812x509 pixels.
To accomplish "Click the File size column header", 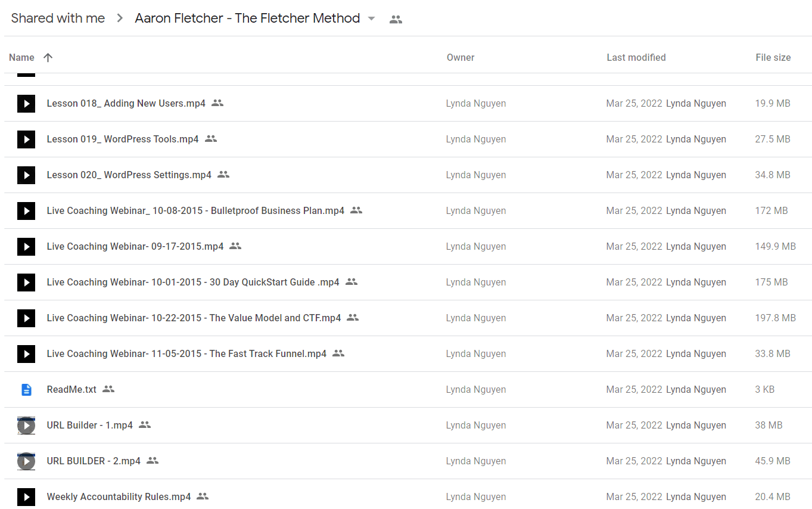I will tap(773, 57).
